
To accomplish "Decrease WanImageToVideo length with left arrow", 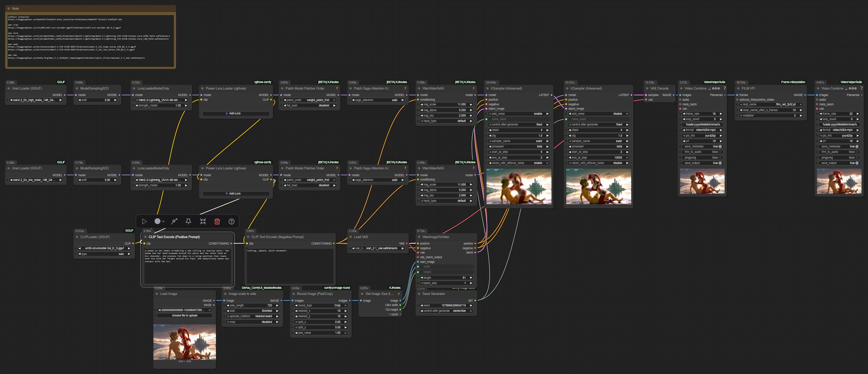I will [422, 278].
